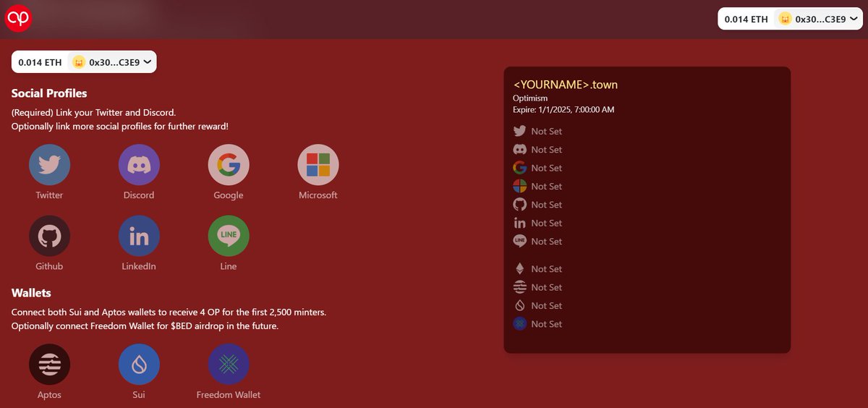The image size is (868, 408).
Task: Connect the Sui wallet icon
Action: pos(139,365)
